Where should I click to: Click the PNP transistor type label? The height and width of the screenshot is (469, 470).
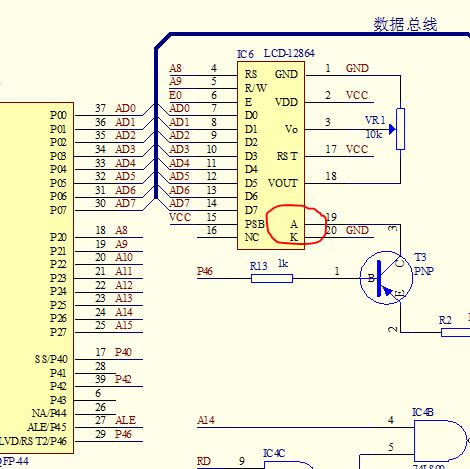[x=424, y=271]
